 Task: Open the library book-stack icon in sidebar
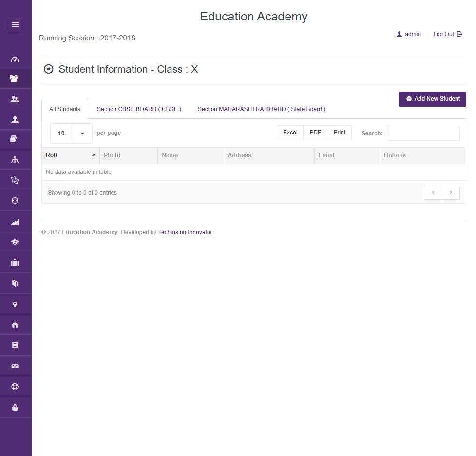[x=13, y=139]
